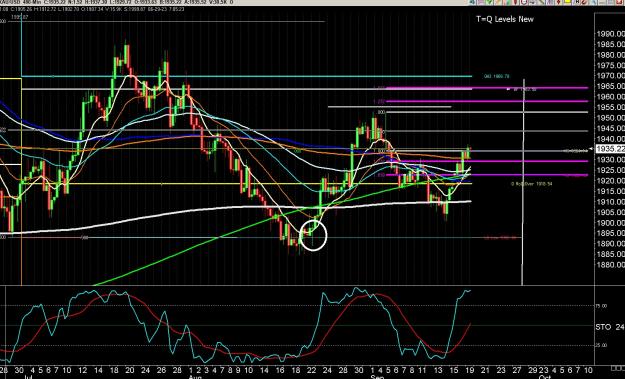Click date label 19 on time axis

[x=469, y=370]
